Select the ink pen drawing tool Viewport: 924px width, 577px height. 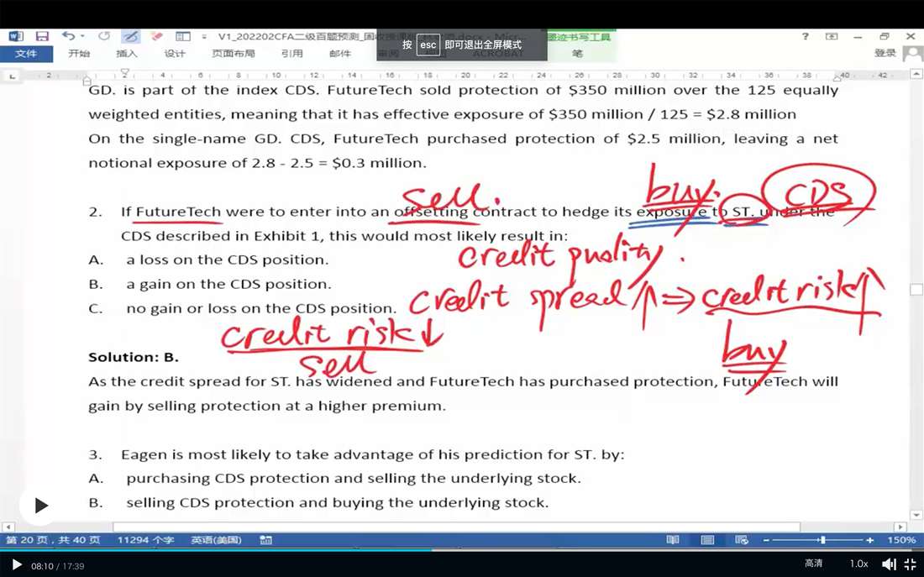pyautogui.click(x=130, y=37)
